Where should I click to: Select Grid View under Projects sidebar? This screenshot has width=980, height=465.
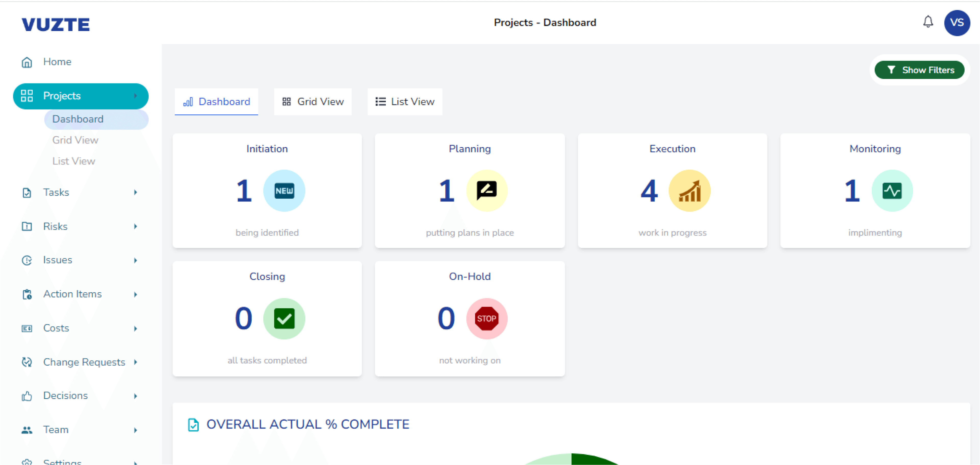point(75,140)
